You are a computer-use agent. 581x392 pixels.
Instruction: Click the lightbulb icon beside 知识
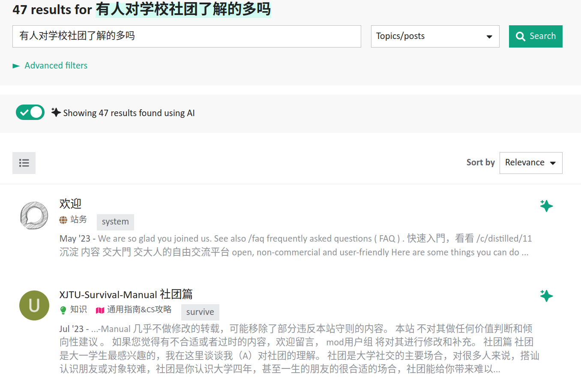click(63, 310)
